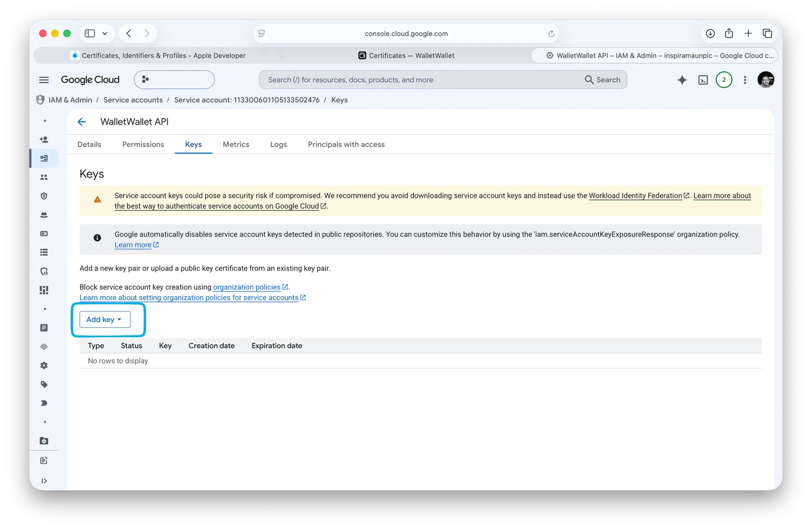
Task: Open notifications badge showing 2
Action: (724, 80)
